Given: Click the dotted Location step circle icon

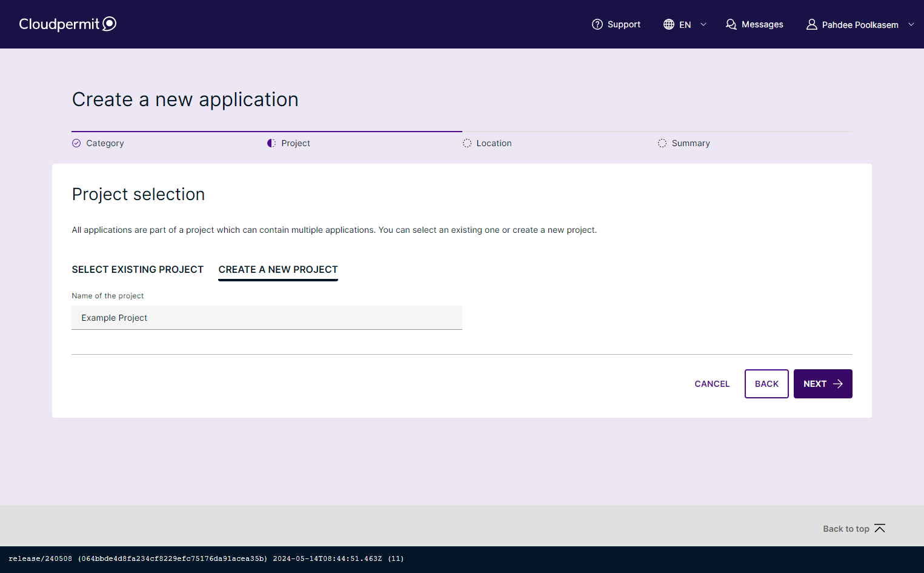Looking at the screenshot, I should (x=467, y=143).
